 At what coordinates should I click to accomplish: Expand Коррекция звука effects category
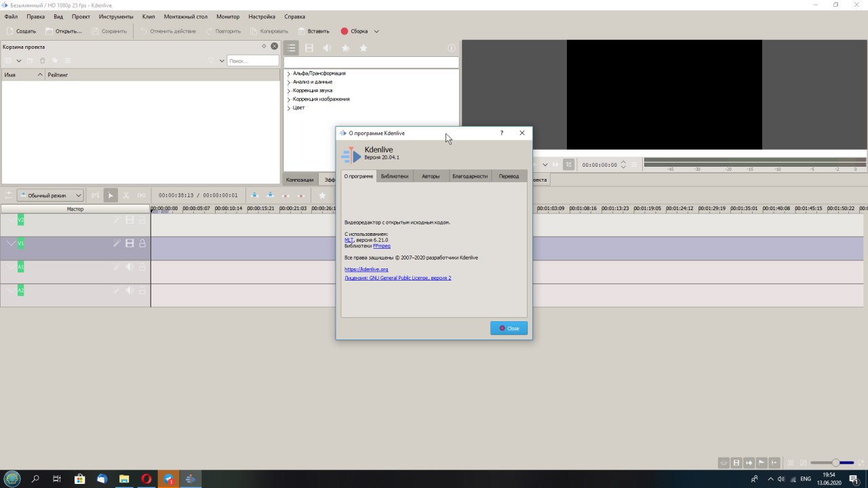289,91
